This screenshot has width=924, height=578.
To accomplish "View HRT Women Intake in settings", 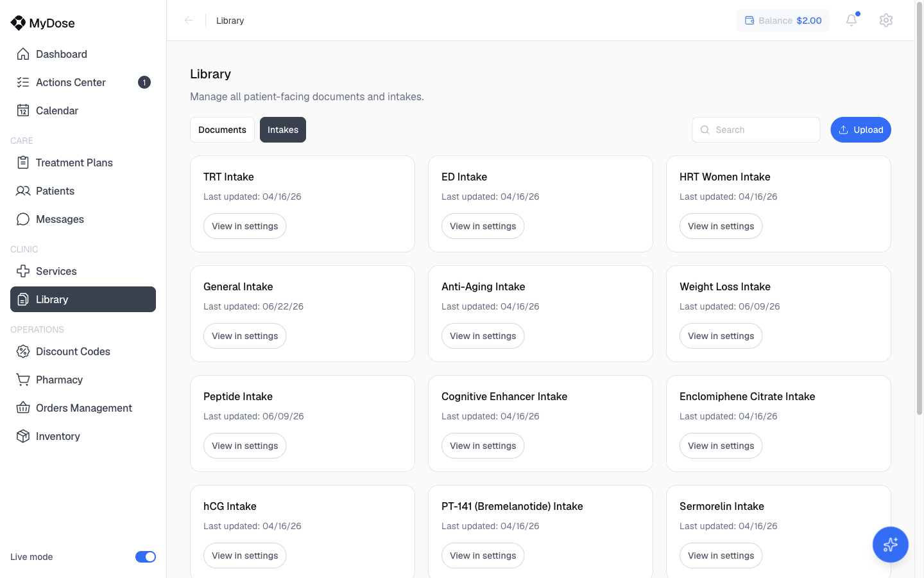I will [721, 226].
